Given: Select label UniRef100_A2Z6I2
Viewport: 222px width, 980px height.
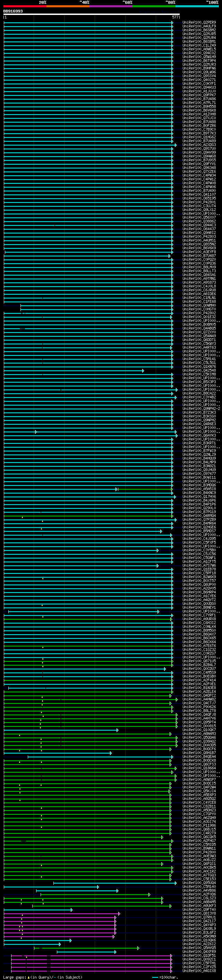Looking at the screenshot, I should pyautogui.click(x=199, y=943).
